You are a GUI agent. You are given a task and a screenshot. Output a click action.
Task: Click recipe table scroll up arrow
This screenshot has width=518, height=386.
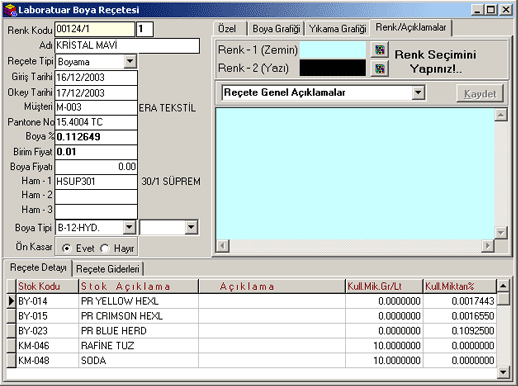coord(503,286)
